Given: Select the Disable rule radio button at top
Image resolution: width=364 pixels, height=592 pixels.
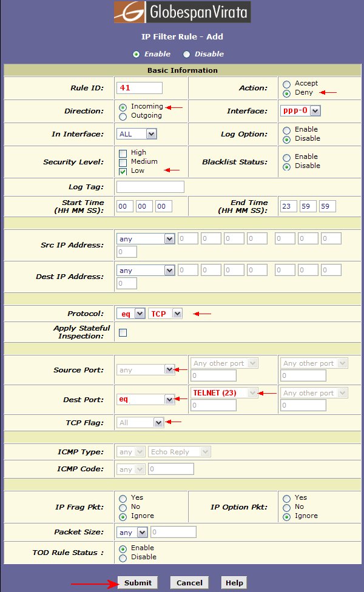Looking at the screenshot, I should pos(186,55).
